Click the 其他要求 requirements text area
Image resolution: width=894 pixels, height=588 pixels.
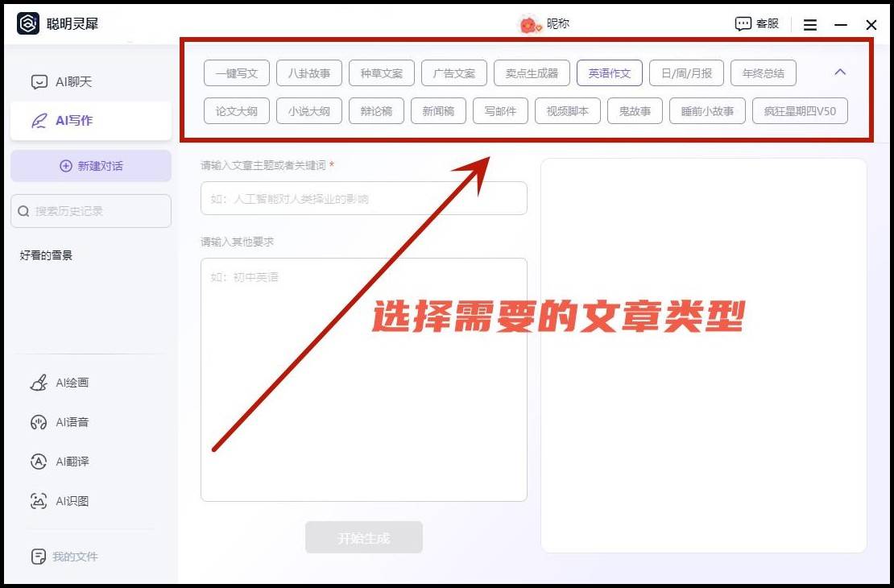pos(364,380)
